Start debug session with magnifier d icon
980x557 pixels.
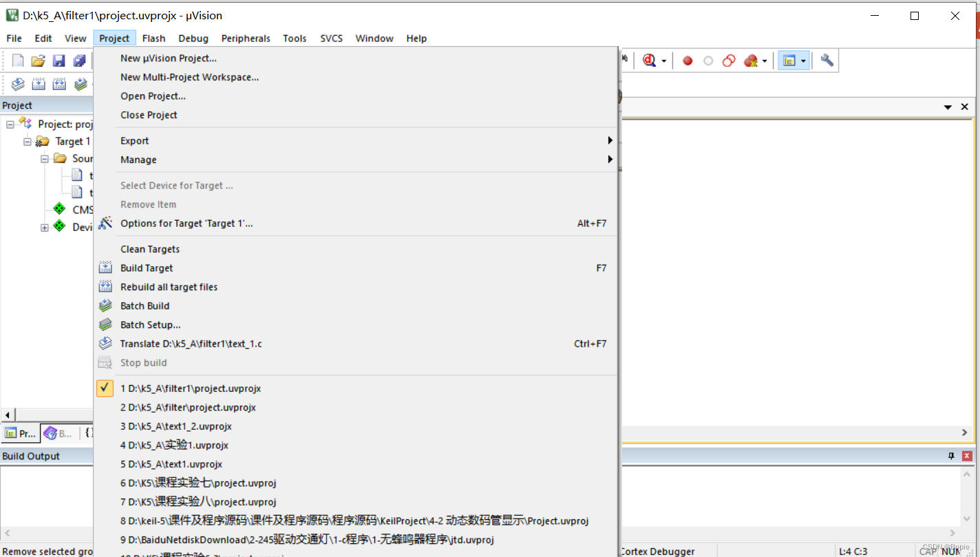tap(649, 61)
